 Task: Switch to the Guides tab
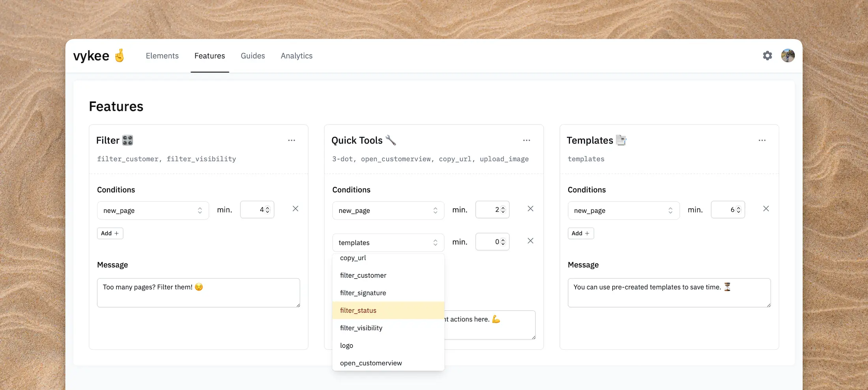(253, 56)
